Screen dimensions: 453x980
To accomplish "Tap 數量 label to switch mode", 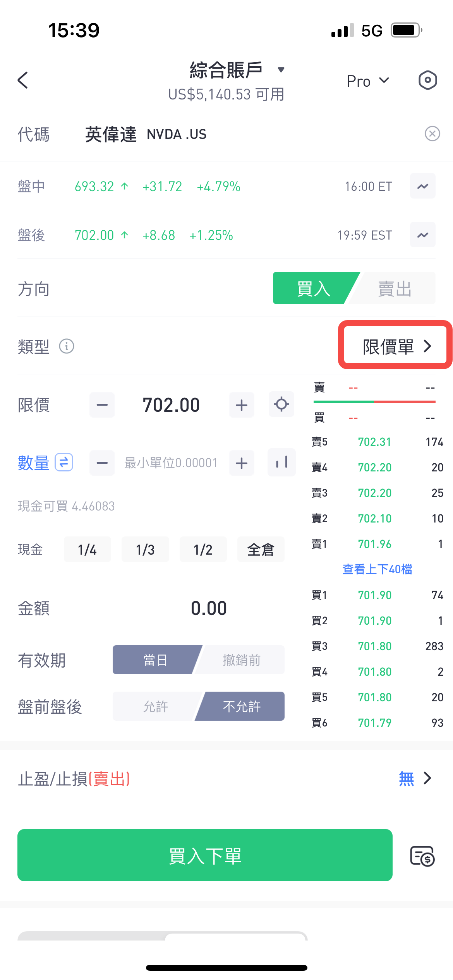I will (34, 463).
